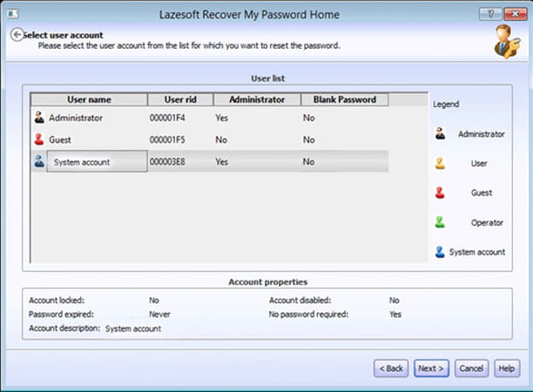Click the Administrator icon in the legend

441,133
